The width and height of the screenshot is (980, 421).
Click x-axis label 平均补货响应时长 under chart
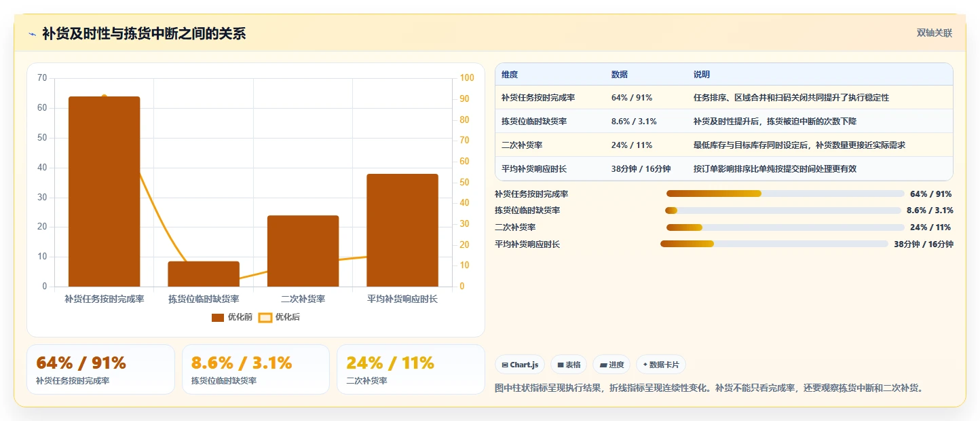(402, 299)
